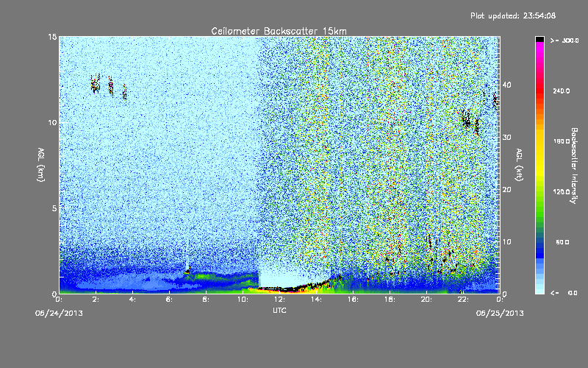
Task: Click the '20:' hour tick label
Action: (x=426, y=300)
